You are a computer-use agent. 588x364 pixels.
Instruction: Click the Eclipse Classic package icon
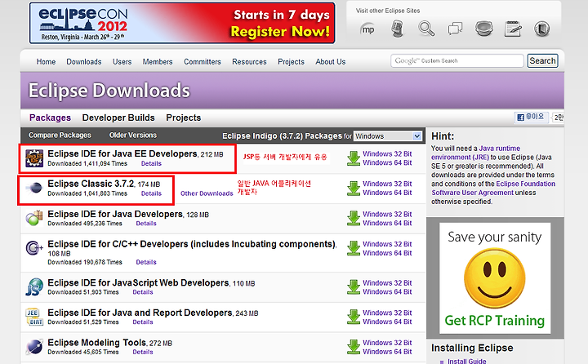[34, 188]
